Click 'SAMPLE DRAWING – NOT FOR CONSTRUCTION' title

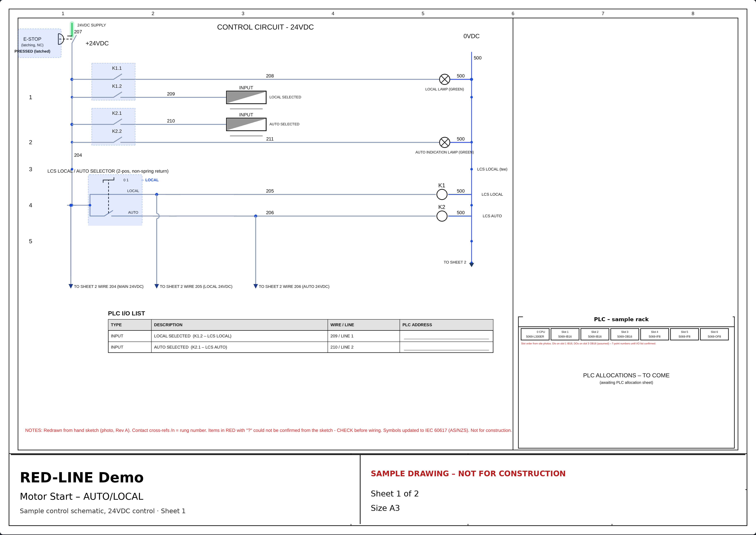click(x=468, y=473)
